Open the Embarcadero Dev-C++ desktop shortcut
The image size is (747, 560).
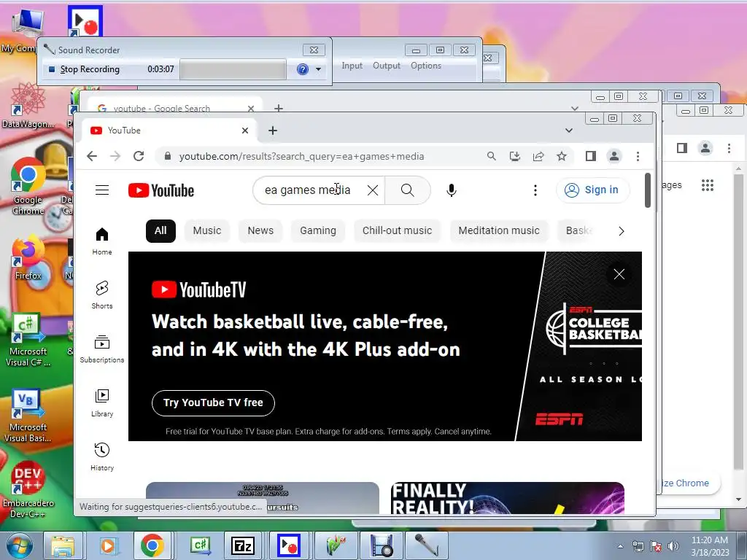[28, 489]
